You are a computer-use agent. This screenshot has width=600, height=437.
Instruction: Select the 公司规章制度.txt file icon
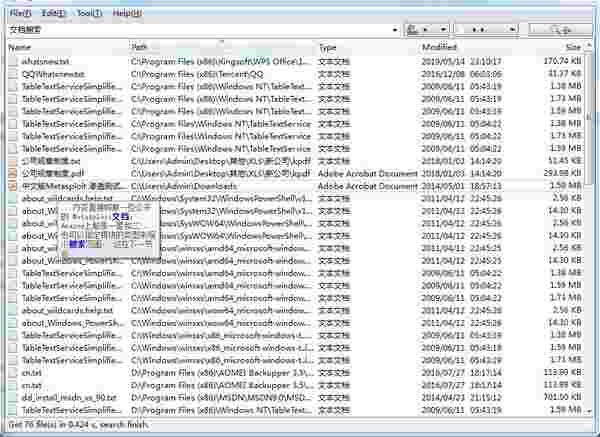[13, 161]
